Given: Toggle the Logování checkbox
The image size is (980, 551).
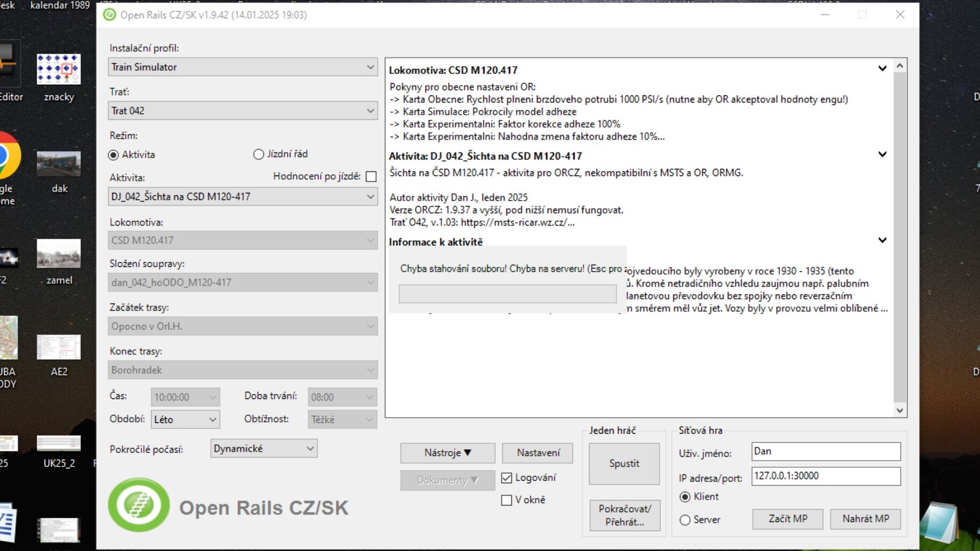Looking at the screenshot, I should point(506,478).
